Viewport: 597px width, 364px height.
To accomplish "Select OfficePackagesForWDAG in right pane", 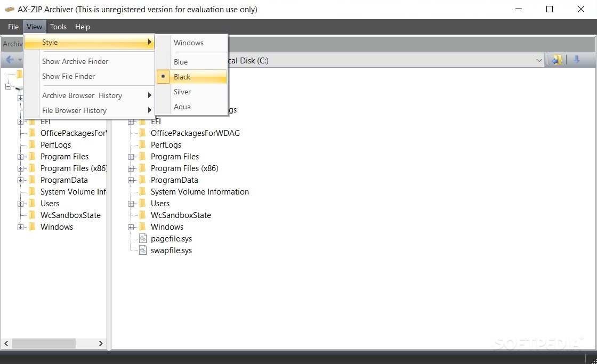I will click(x=195, y=133).
